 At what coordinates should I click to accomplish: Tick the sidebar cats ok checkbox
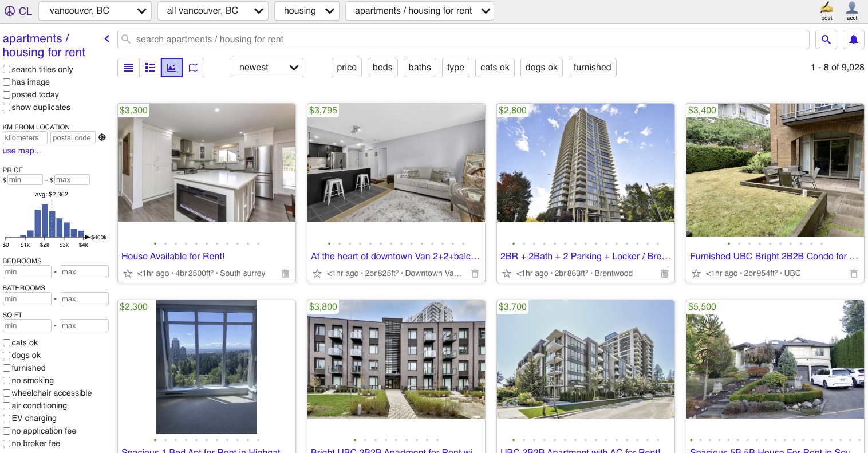coord(7,342)
